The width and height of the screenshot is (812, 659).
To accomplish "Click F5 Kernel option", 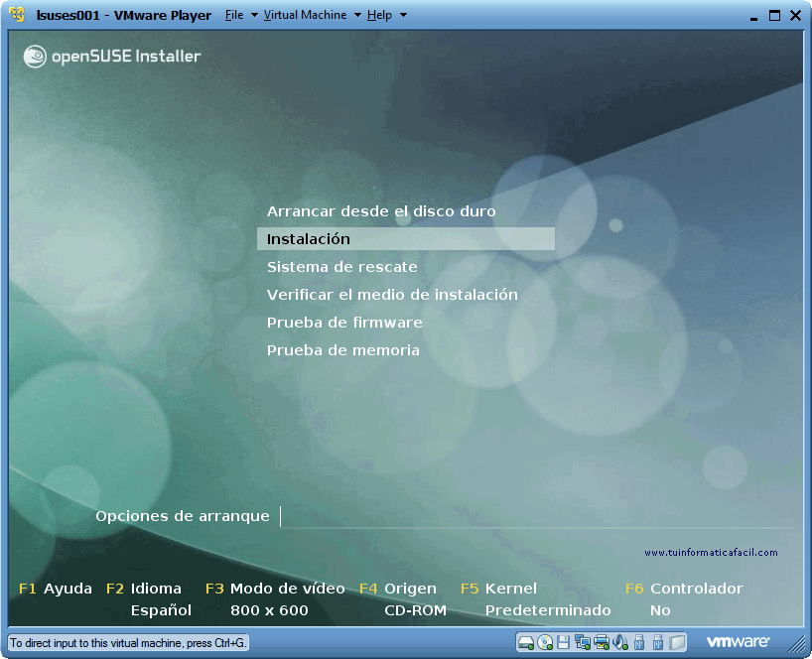I will pos(498,589).
